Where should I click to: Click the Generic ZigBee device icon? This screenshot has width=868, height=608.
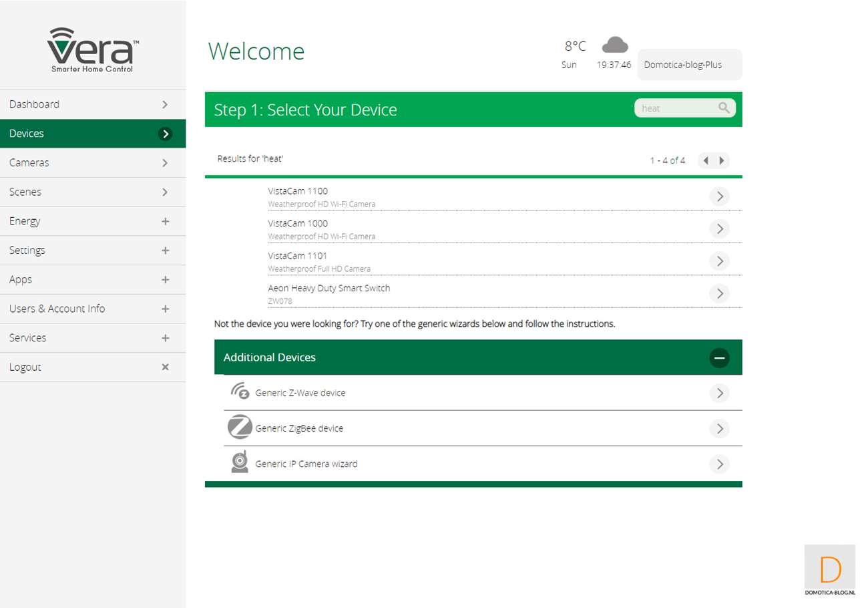[240, 428]
